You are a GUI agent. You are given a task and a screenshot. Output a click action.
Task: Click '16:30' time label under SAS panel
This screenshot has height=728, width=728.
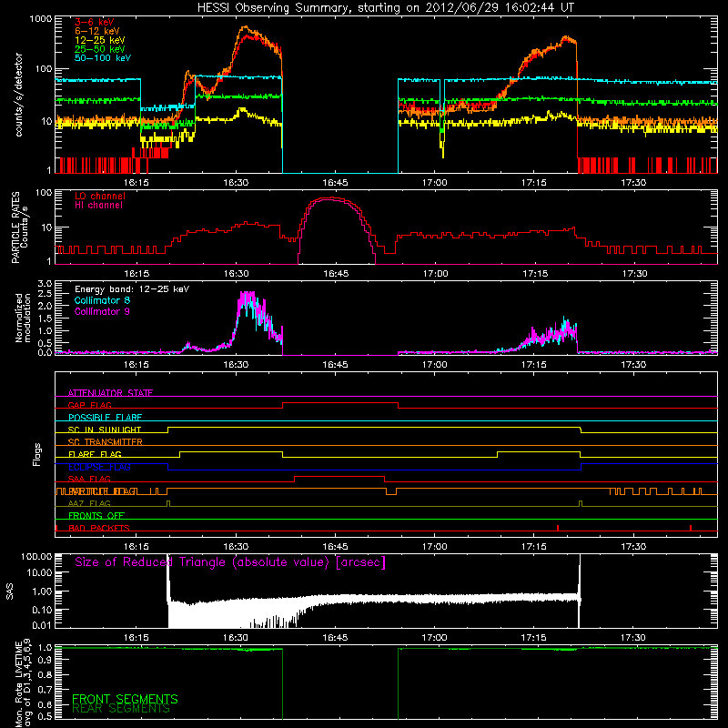[236, 638]
